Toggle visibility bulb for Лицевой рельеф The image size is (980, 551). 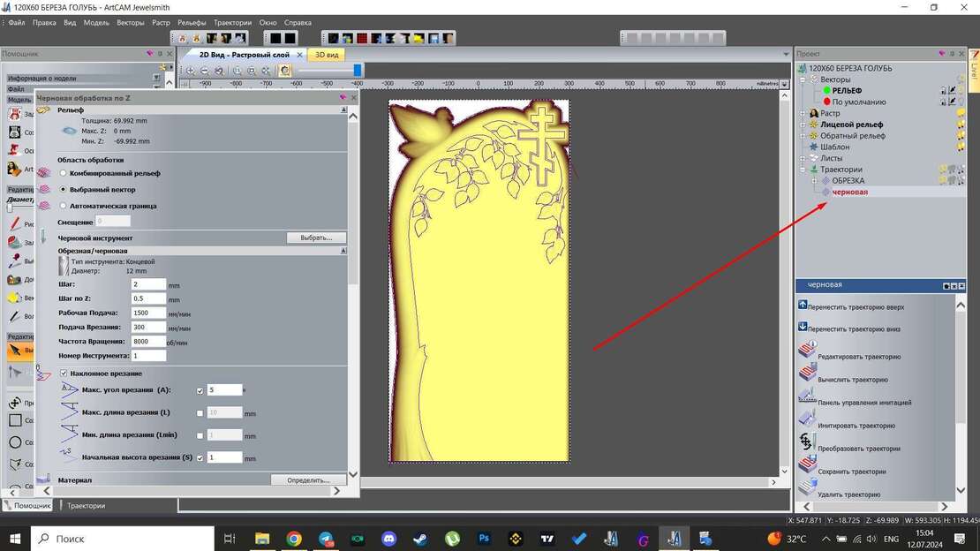(x=961, y=124)
